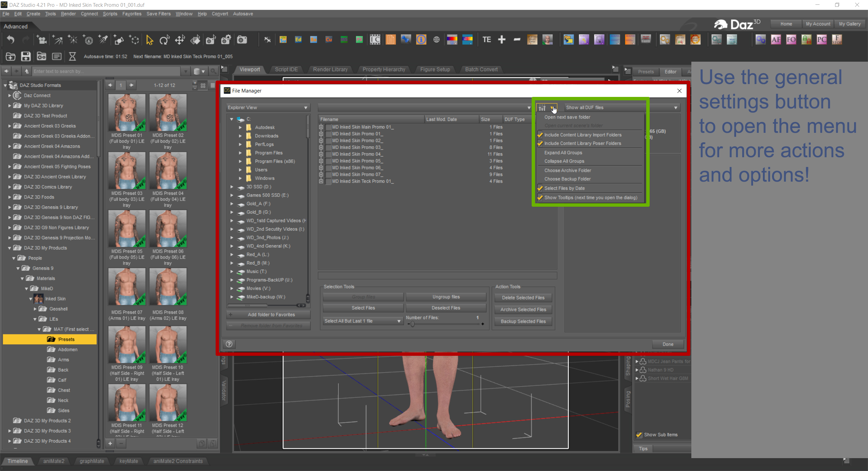Click the Cu script icon
868x471 pixels.
(x=329, y=40)
